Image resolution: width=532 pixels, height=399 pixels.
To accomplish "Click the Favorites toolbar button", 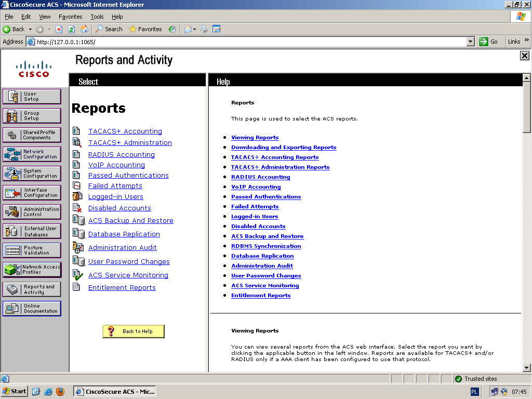I will [145, 29].
